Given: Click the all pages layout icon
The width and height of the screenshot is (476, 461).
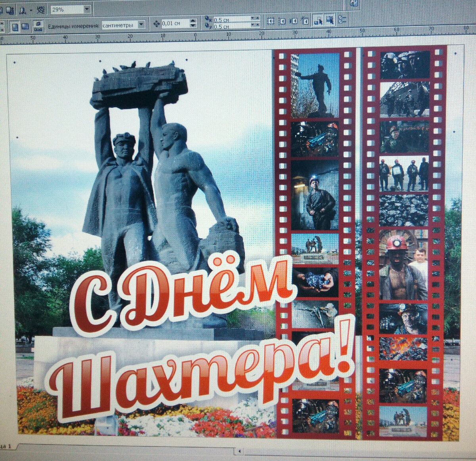Looking at the screenshot, I should tap(38, 26).
